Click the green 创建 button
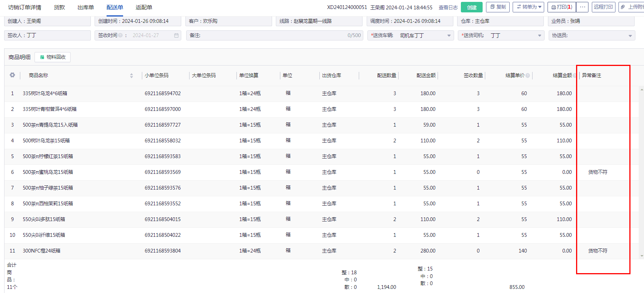 tap(472, 7)
